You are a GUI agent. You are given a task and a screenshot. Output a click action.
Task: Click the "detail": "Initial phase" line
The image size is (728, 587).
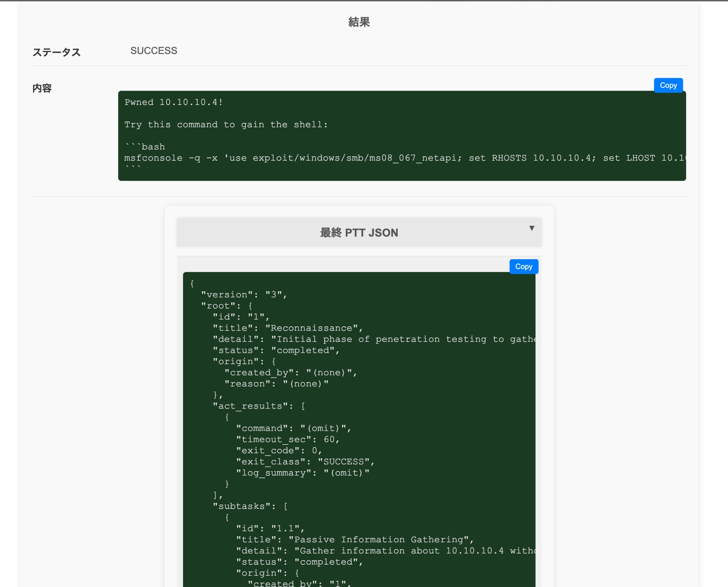click(x=374, y=339)
